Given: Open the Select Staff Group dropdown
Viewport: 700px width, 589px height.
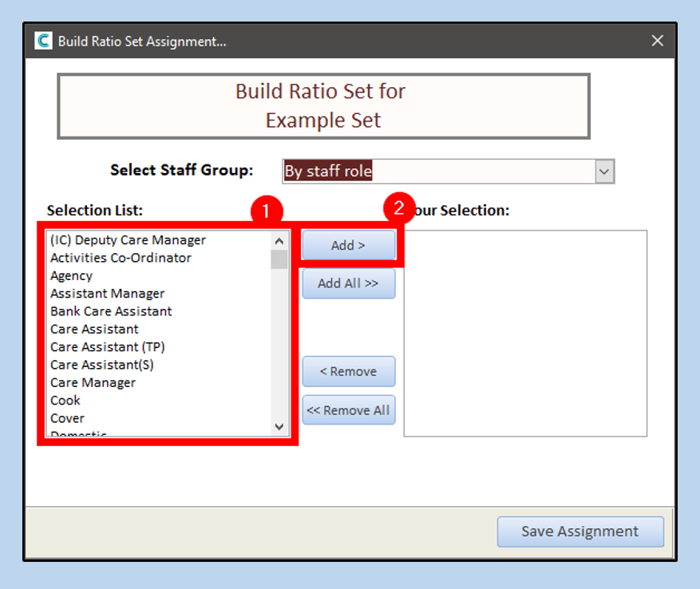Looking at the screenshot, I should (x=605, y=171).
